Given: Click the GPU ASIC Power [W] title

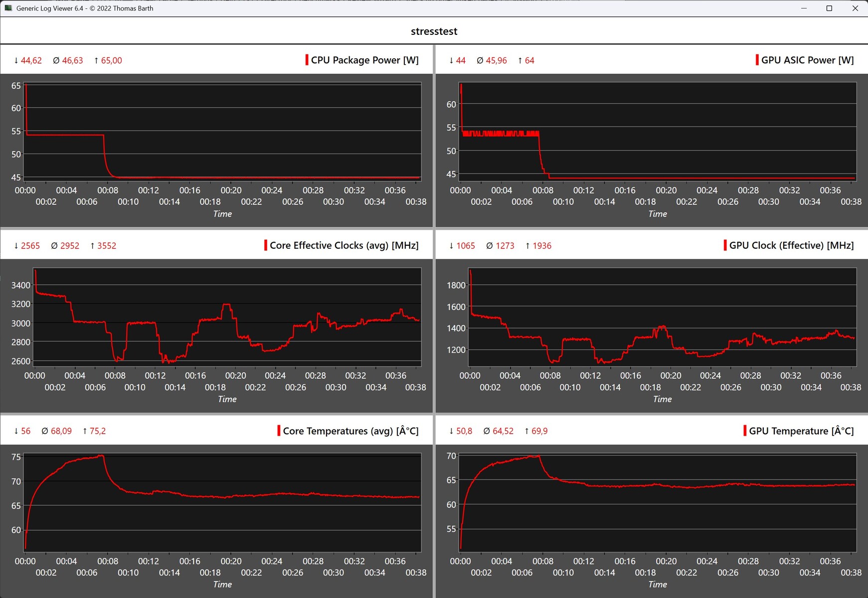Looking at the screenshot, I should click(x=808, y=60).
